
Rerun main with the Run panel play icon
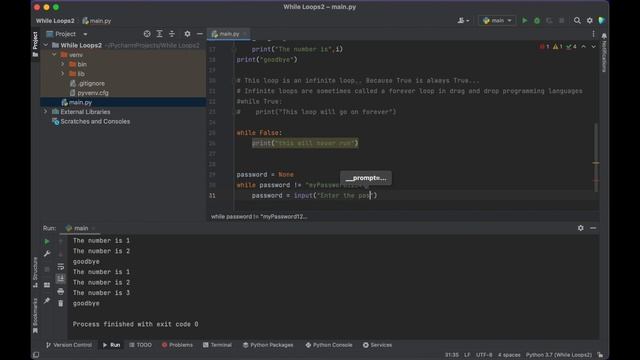[x=47, y=241]
